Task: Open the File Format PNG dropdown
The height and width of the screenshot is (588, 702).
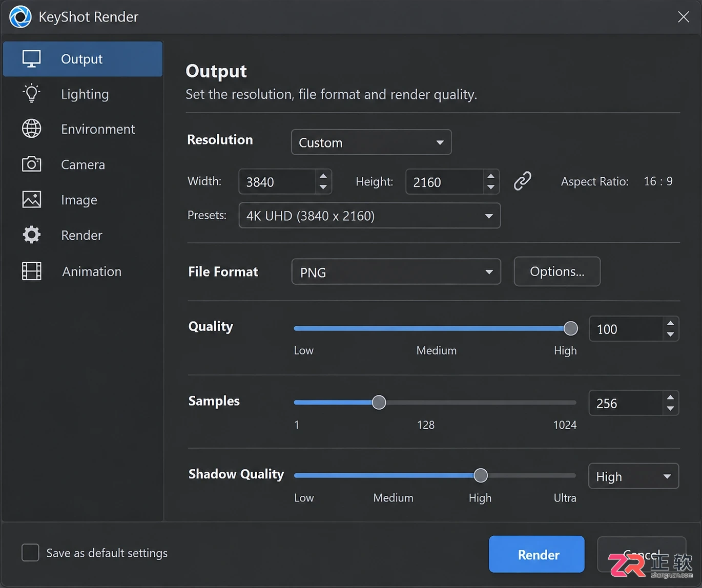Action: pos(396,271)
